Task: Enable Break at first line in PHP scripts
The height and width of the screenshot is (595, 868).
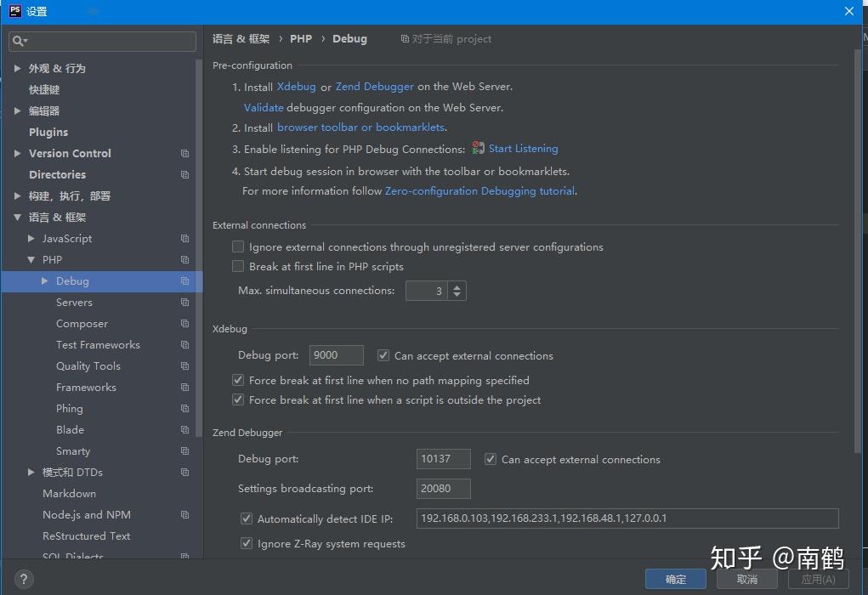Action: (x=238, y=266)
